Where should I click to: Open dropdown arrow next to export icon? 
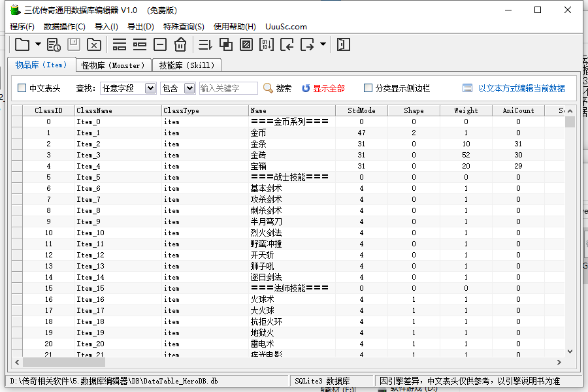tap(323, 44)
